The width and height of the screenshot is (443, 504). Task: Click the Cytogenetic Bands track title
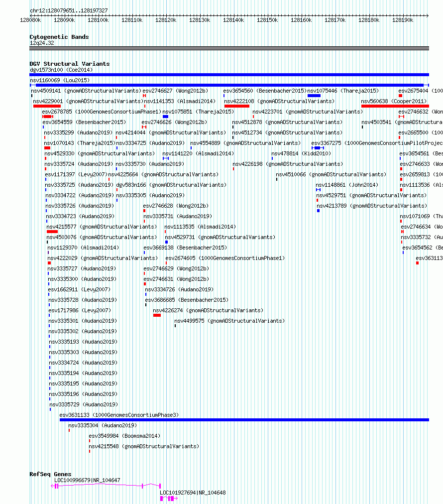(x=59, y=37)
